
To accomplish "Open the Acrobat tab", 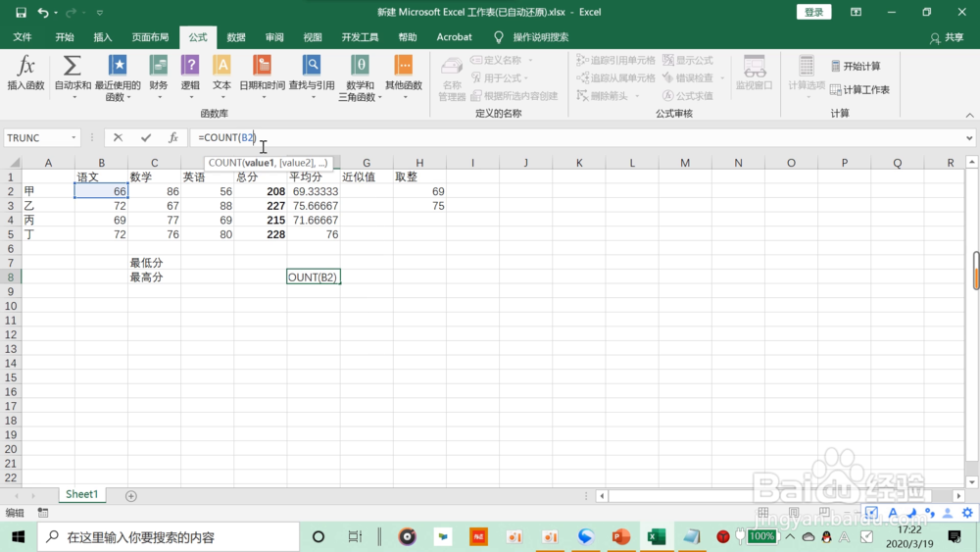I will 455,37.
